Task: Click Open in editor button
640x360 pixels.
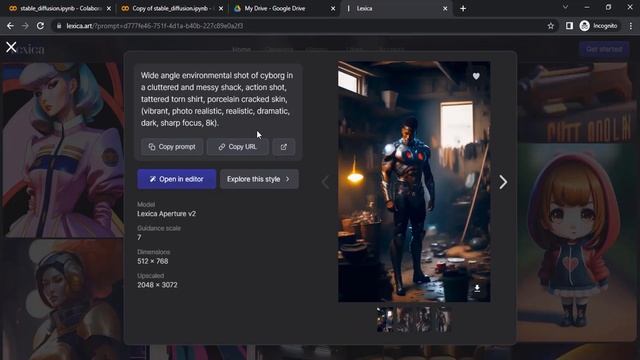Action: pos(176,179)
